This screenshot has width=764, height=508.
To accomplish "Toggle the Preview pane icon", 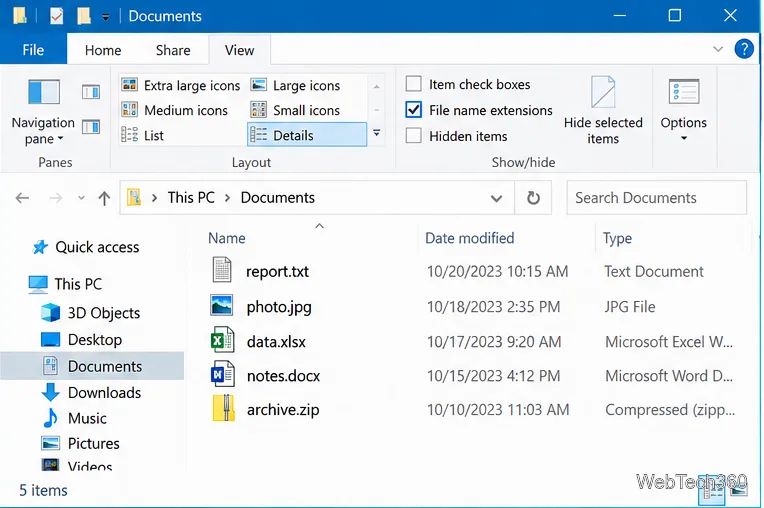I will tap(91, 92).
